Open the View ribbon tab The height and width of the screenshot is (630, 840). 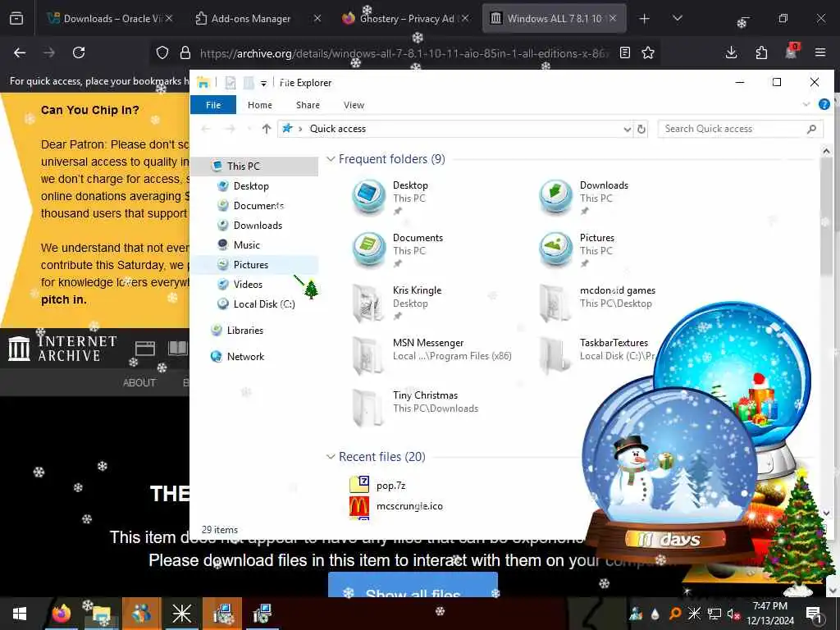click(354, 105)
